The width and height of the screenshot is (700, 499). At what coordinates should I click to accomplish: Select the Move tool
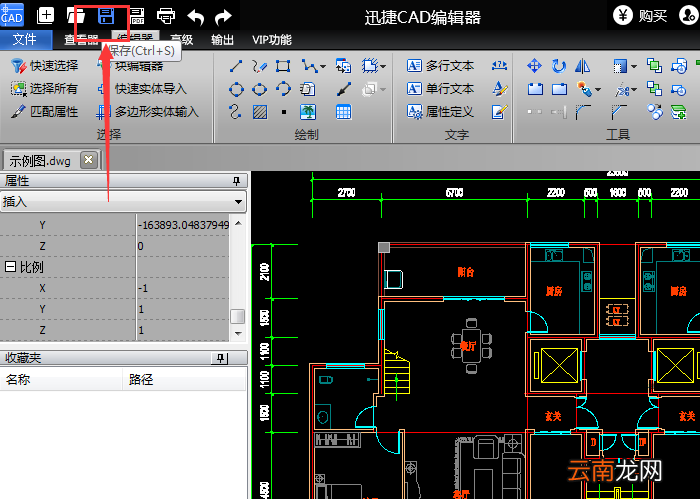(x=534, y=66)
